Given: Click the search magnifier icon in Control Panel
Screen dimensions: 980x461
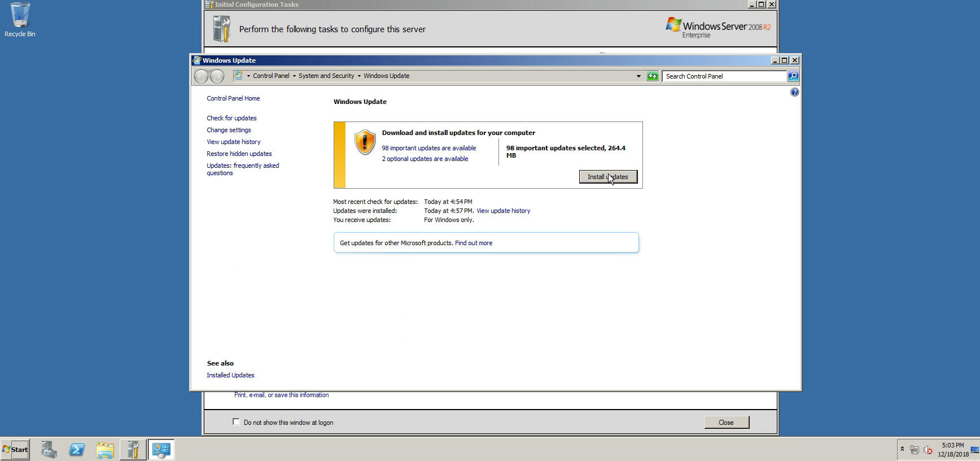Looking at the screenshot, I should pos(793,76).
